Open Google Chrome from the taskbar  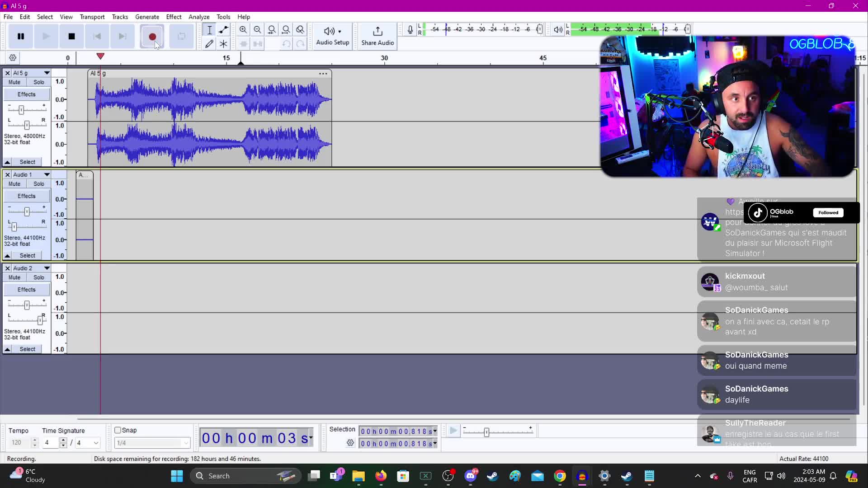[x=560, y=476]
